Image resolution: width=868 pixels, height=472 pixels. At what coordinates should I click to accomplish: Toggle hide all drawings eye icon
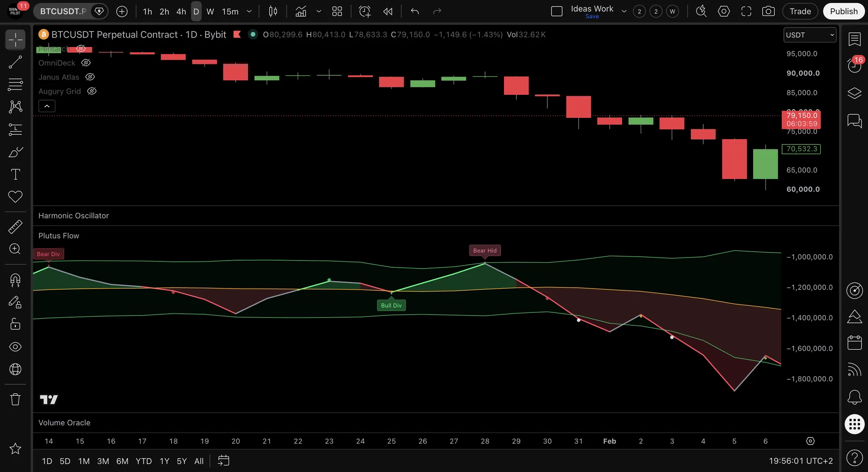click(15, 347)
